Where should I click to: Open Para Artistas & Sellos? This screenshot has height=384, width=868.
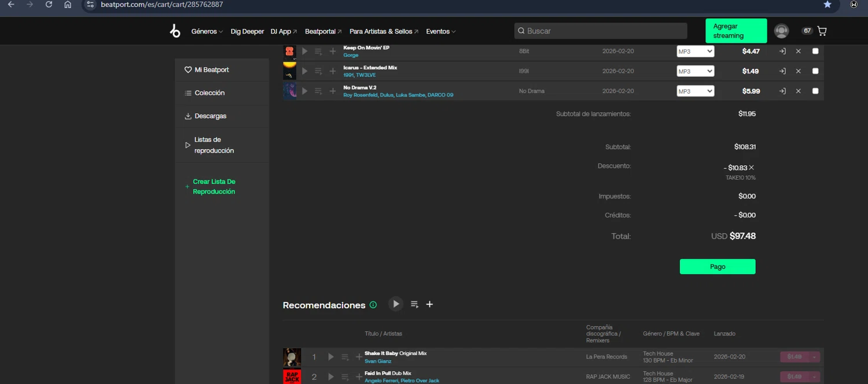[x=384, y=31]
